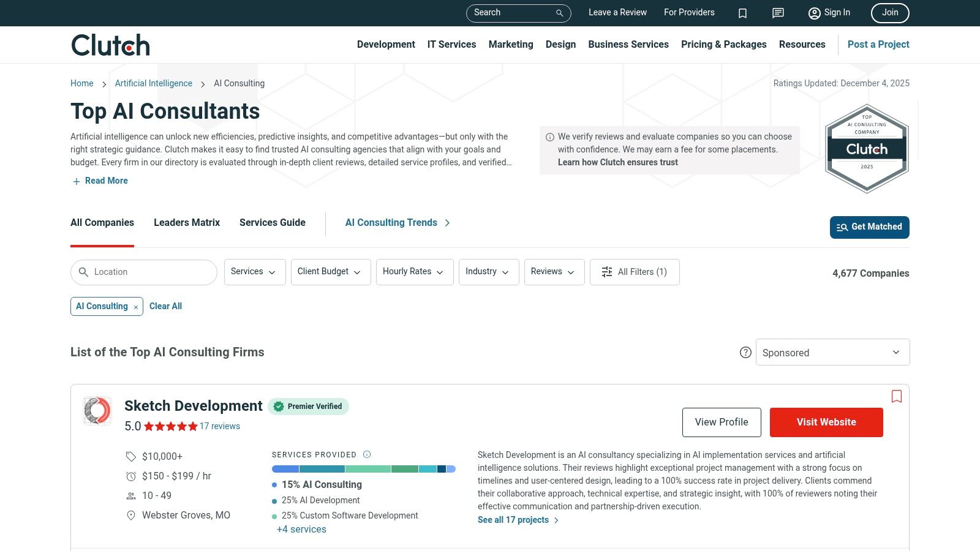980x551 pixels.
Task: Open the Resources menu
Action: (802, 44)
